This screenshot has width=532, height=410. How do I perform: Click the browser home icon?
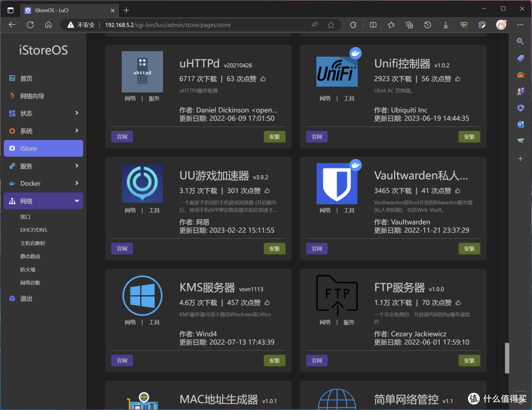(x=48, y=25)
